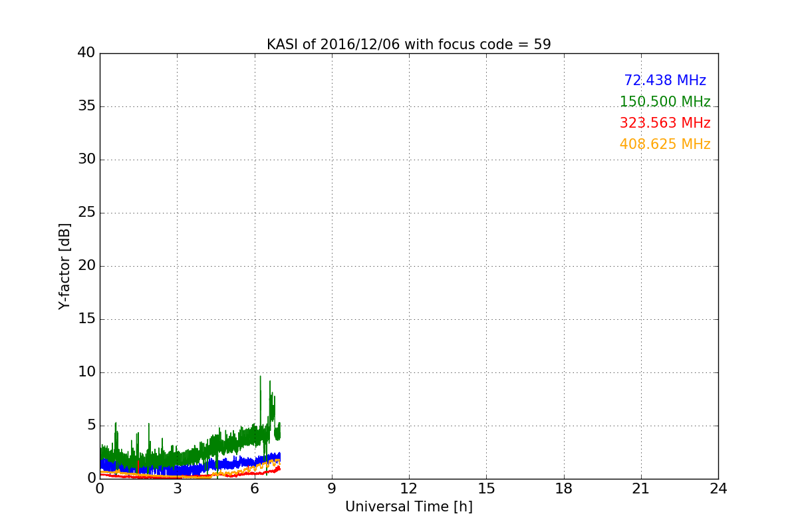Select the blue '72.438 MHz' legend label
This screenshot has width=798, height=532.
point(665,80)
